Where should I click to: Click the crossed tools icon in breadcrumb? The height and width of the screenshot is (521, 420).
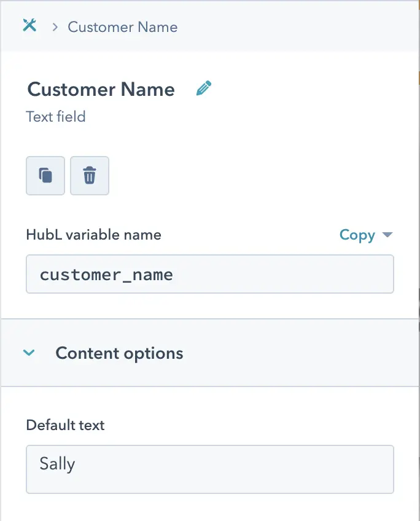tap(29, 25)
